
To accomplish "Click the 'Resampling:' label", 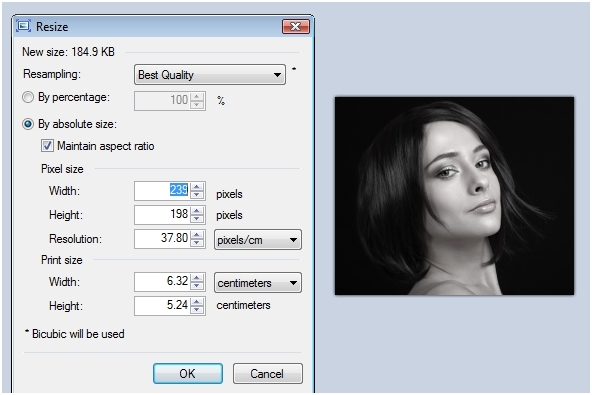I will tap(52, 74).
